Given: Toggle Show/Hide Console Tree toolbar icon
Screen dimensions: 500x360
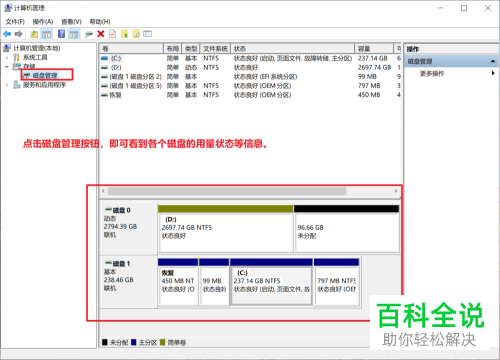Looking at the screenshot, I should pyautogui.click(x=46, y=34).
